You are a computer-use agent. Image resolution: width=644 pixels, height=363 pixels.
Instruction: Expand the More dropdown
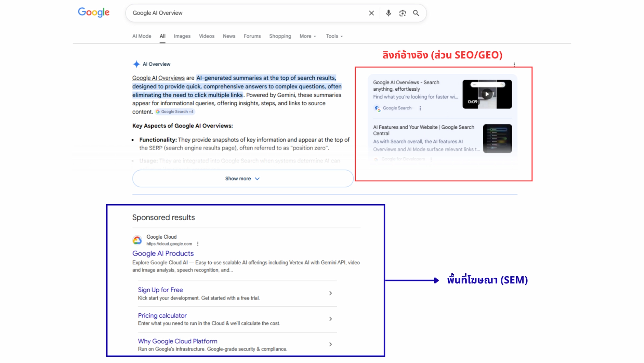308,36
